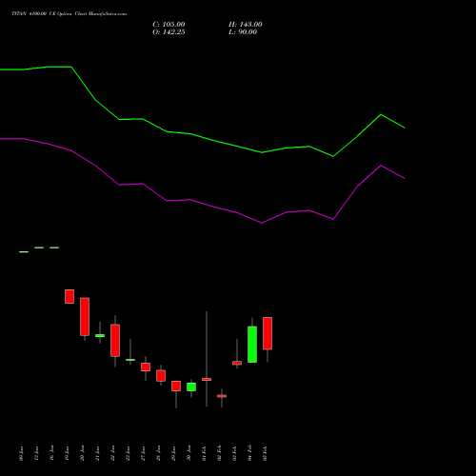Click the last red candle above 05 Feb

268,333
